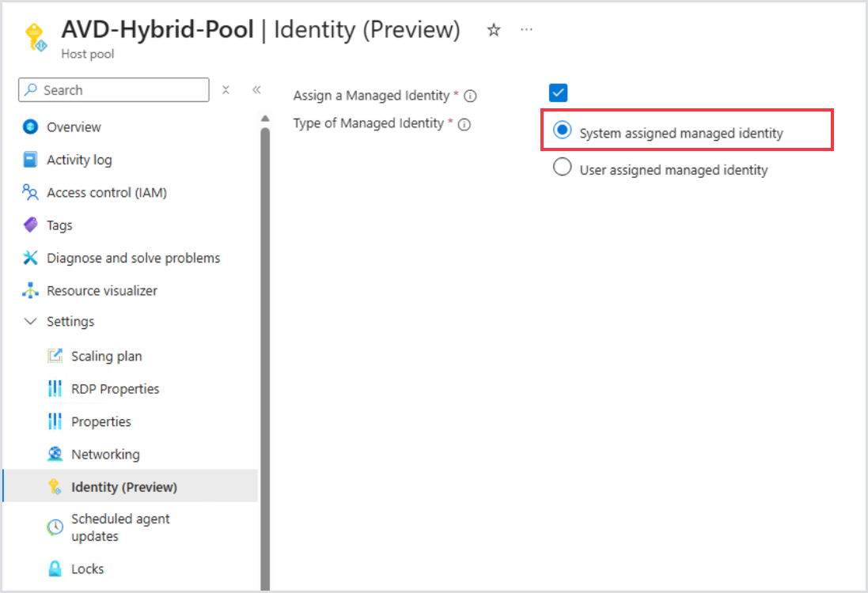Viewport: 868px width, 593px height.
Task: Click the purple Tags icon
Action: [30, 225]
